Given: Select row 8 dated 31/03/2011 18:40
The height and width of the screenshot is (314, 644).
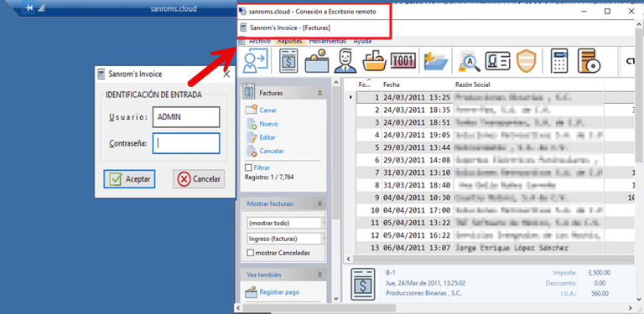Looking at the screenshot, I should click(496, 185).
